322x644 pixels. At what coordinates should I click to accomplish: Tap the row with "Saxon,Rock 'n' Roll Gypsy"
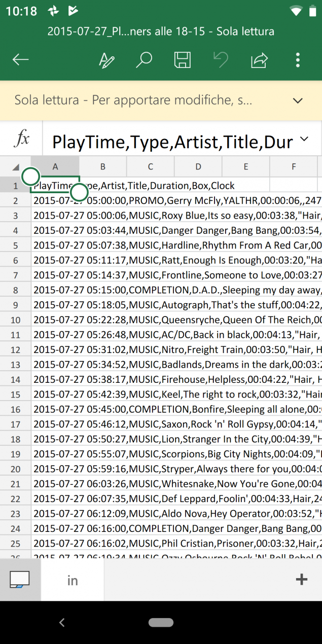pyautogui.click(x=176, y=424)
